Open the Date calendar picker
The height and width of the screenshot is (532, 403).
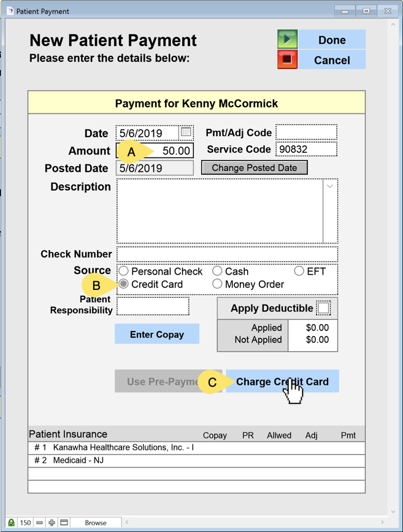186,132
